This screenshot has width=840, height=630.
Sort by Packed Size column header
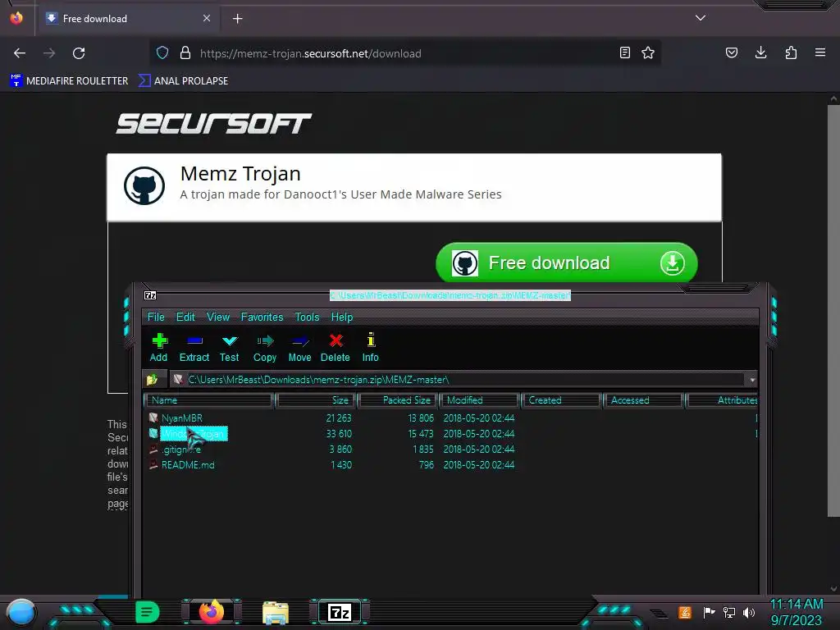pyautogui.click(x=398, y=400)
